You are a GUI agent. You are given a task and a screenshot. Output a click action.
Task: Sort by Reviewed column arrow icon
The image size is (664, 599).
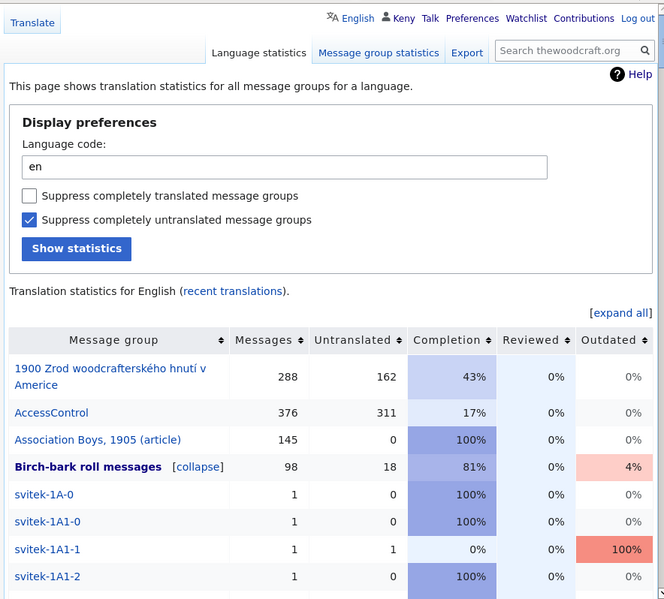coord(567,341)
